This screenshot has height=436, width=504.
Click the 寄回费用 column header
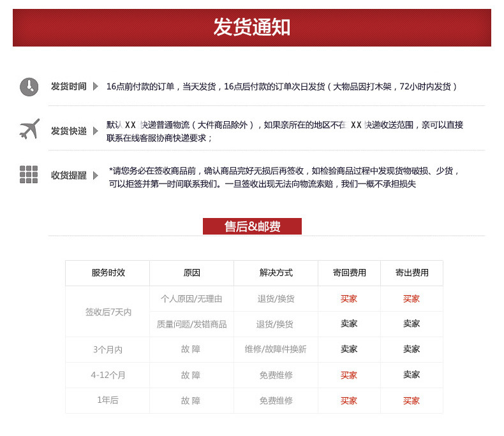pyautogui.click(x=350, y=273)
